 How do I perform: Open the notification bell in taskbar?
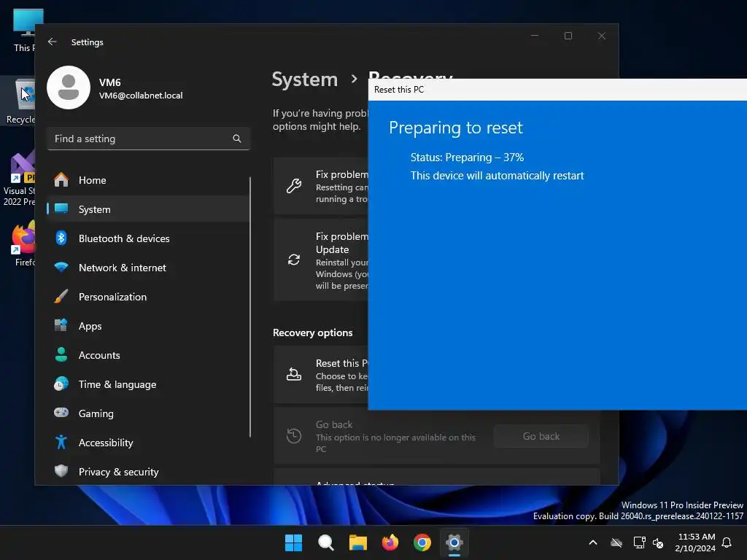[x=727, y=542]
